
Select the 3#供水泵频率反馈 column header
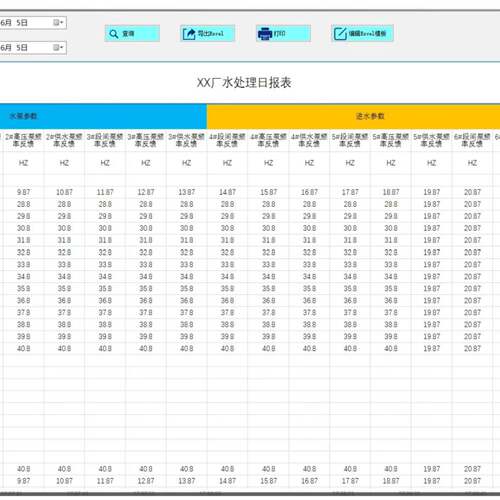[x=186, y=140]
